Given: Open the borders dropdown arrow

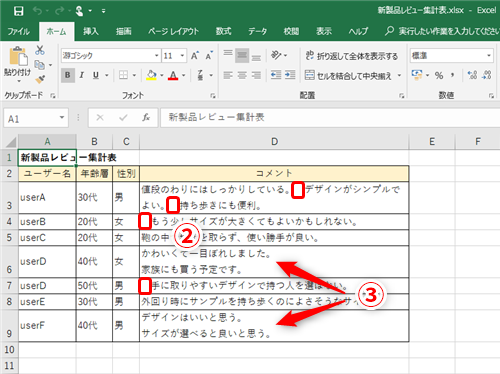Looking at the screenshot, I should click(x=134, y=75).
